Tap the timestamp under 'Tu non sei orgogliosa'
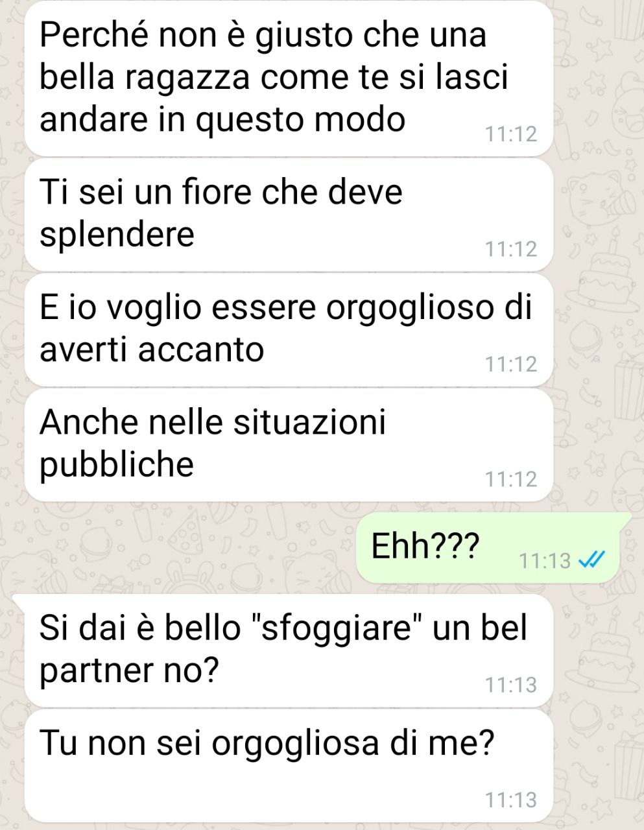 pos(512,800)
